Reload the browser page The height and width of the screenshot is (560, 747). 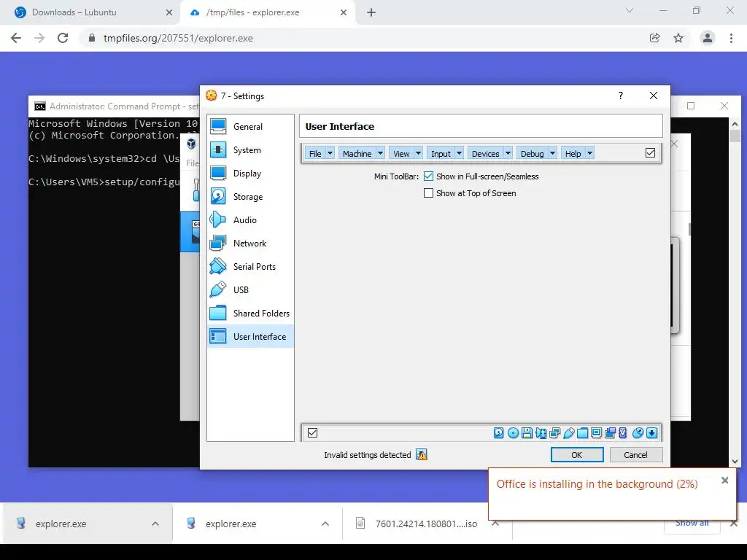(63, 38)
